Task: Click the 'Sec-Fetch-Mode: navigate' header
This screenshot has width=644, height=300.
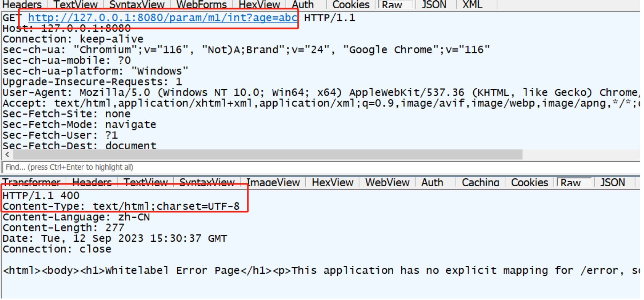Action: point(79,124)
